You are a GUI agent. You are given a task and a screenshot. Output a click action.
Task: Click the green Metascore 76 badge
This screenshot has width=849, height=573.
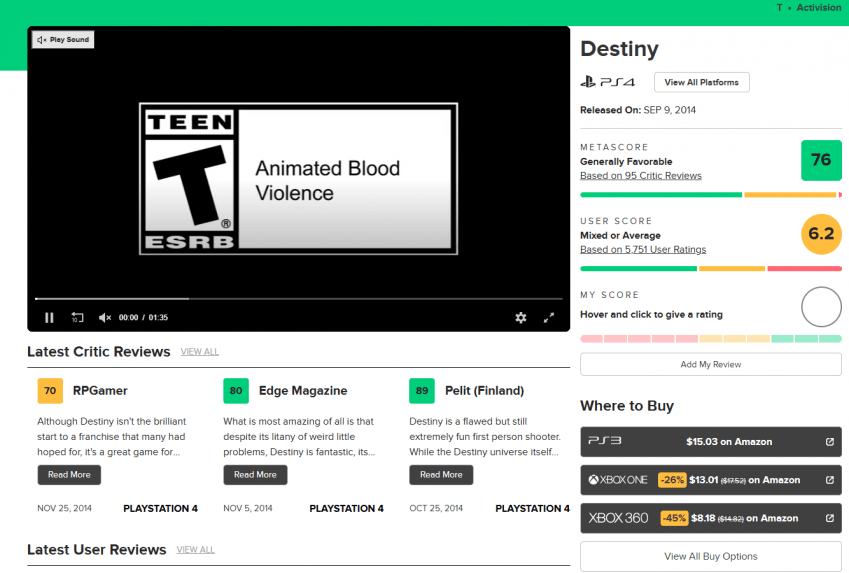pyautogui.click(x=821, y=160)
